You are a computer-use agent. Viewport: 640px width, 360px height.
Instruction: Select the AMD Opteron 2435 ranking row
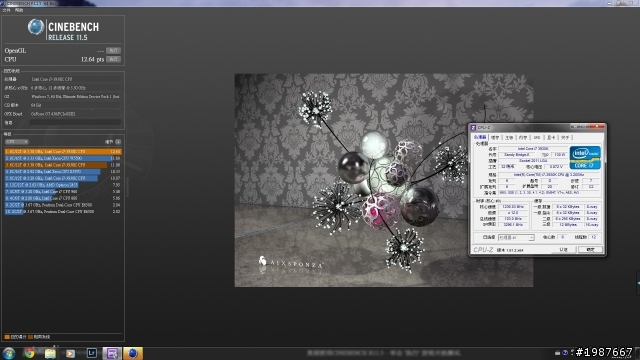point(63,185)
